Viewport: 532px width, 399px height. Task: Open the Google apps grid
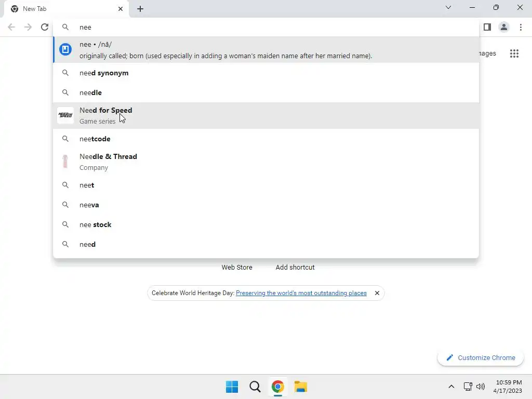tap(514, 54)
